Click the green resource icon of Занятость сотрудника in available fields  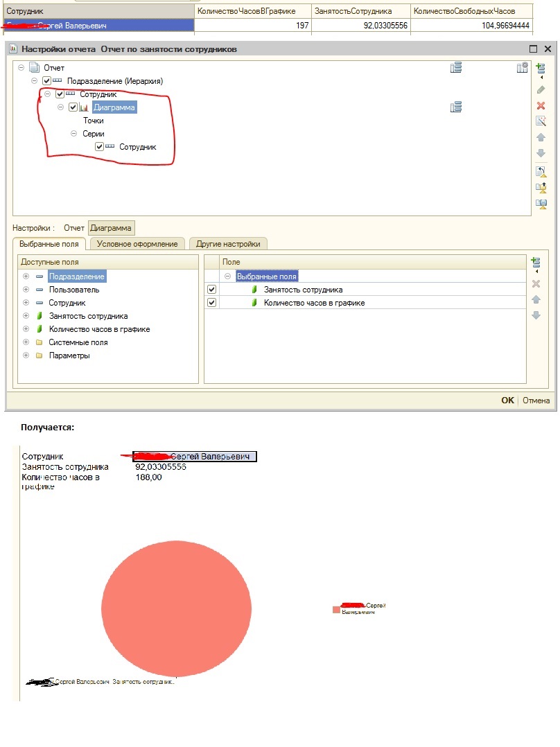[40, 316]
